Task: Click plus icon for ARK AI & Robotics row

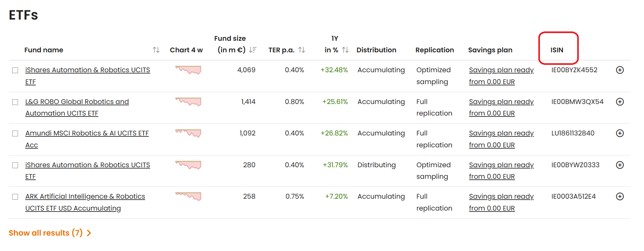Action: 620,196
